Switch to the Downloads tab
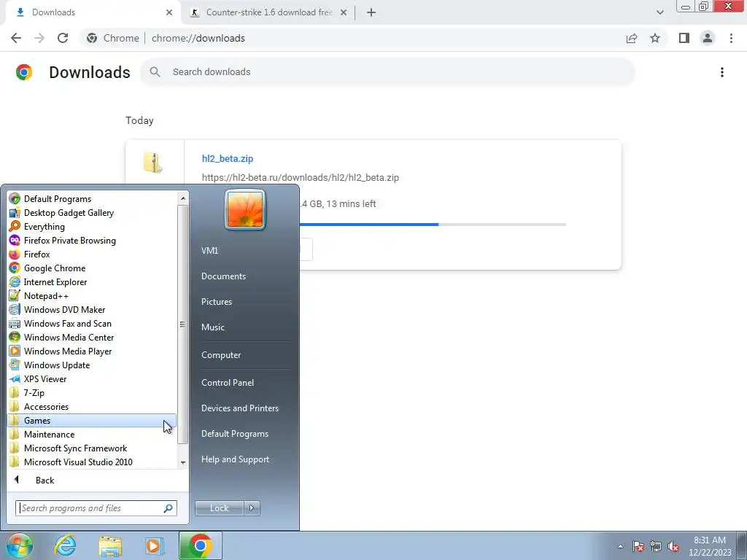This screenshot has height=560, width=747. [93, 12]
